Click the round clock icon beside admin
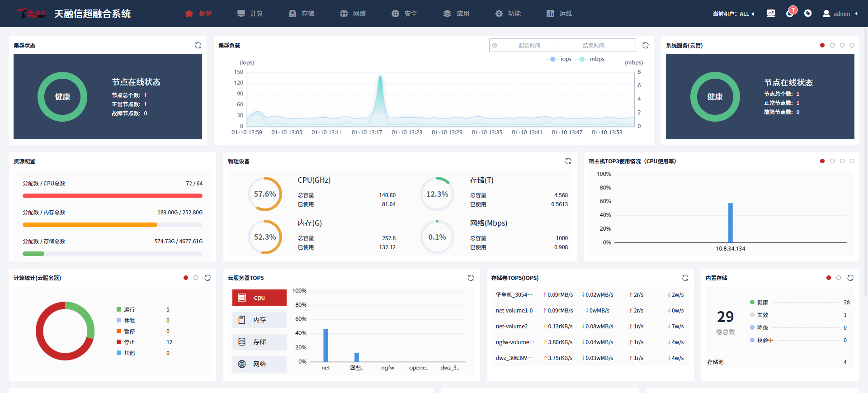This screenshot has height=393, width=868. pos(808,14)
